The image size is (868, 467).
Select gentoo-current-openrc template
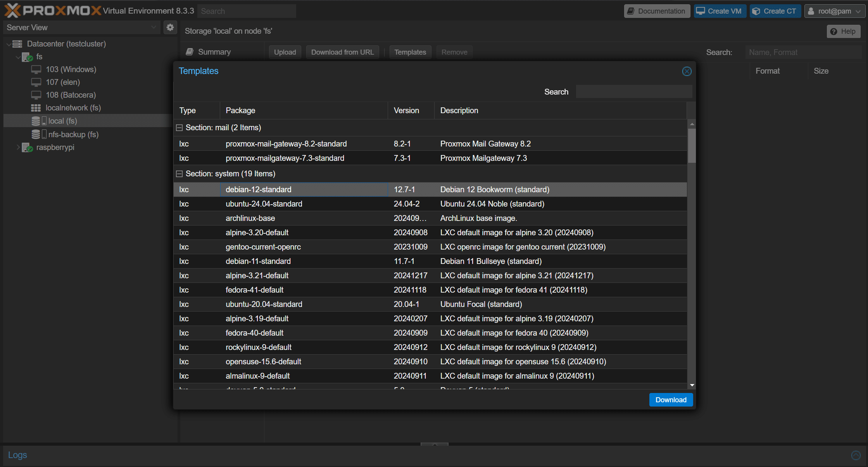coord(430,247)
